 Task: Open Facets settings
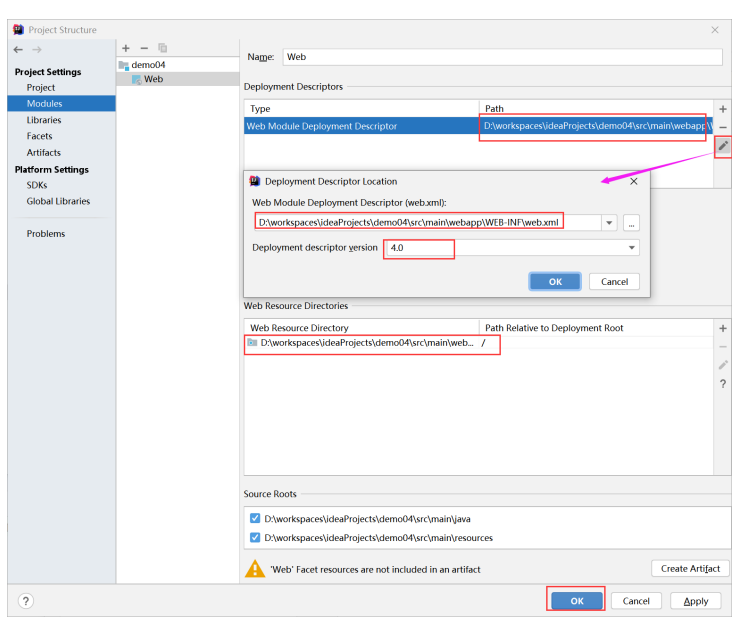(39, 136)
